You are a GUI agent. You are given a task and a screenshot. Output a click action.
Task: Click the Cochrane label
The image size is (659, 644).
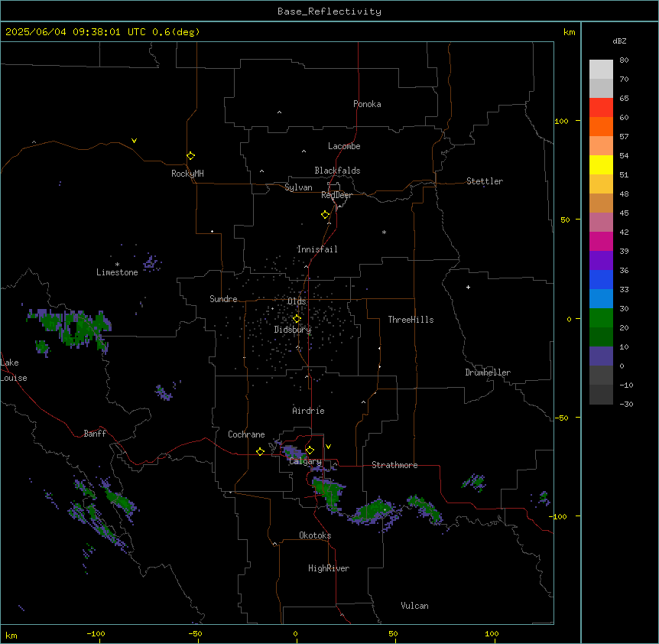point(246,434)
